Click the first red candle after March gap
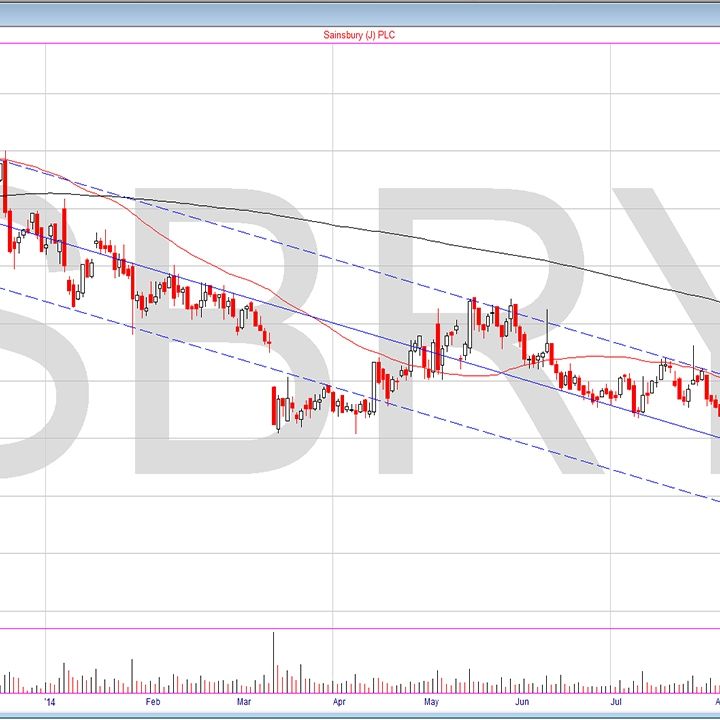This screenshot has height=720, width=720. [275, 407]
